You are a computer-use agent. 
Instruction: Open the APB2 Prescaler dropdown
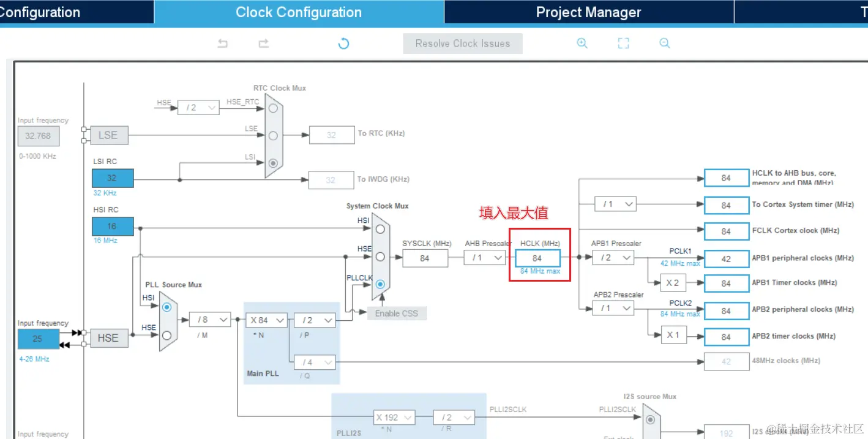(x=613, y=308)
